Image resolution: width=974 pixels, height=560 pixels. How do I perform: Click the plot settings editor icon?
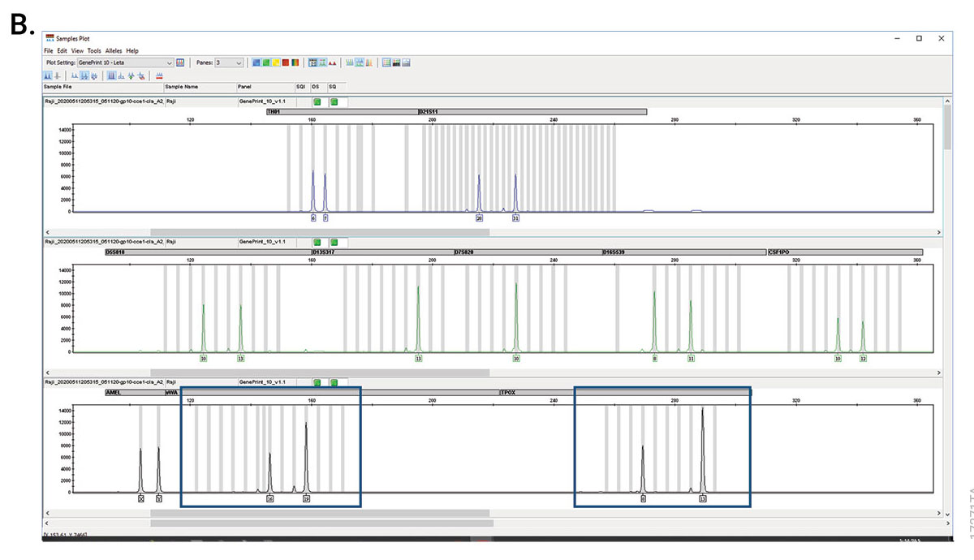pyautogui.click(x=180, y=62)
